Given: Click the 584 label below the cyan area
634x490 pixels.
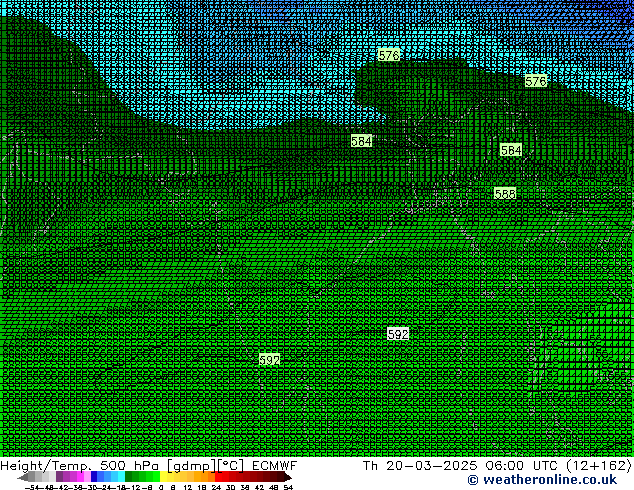Looking at the screenshot, I should (361, 141).
